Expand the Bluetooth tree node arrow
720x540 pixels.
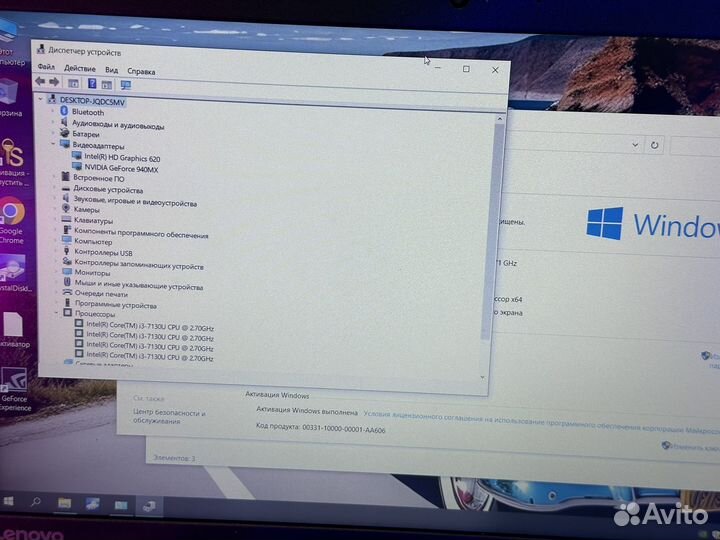point(53,111)
